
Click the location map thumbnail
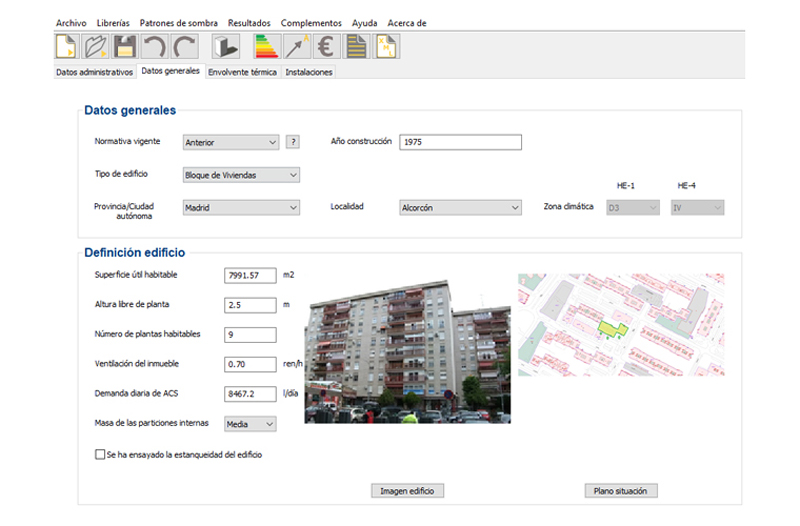tap(621, 325)
